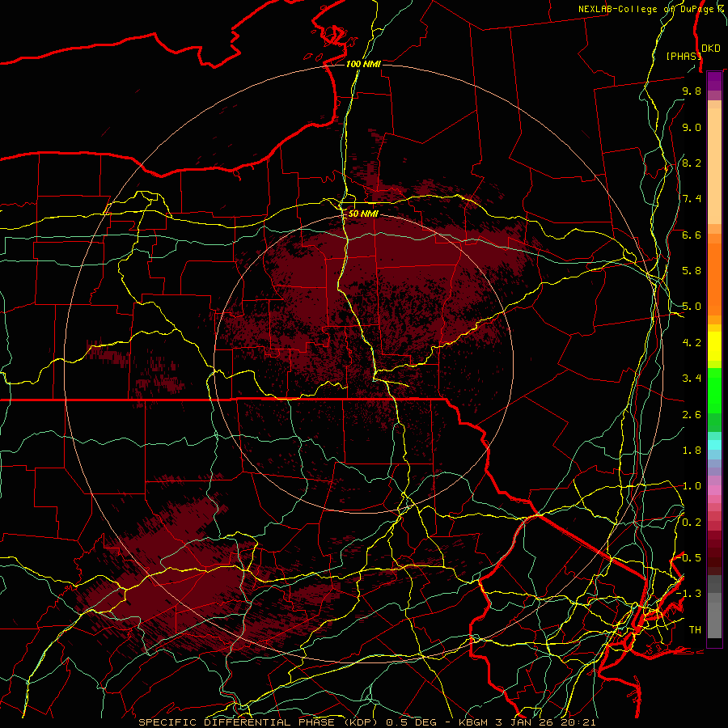Click the "[PHAS]" legend unit label
The width and height of the screenshot is (728, 728).
[683, 57]
